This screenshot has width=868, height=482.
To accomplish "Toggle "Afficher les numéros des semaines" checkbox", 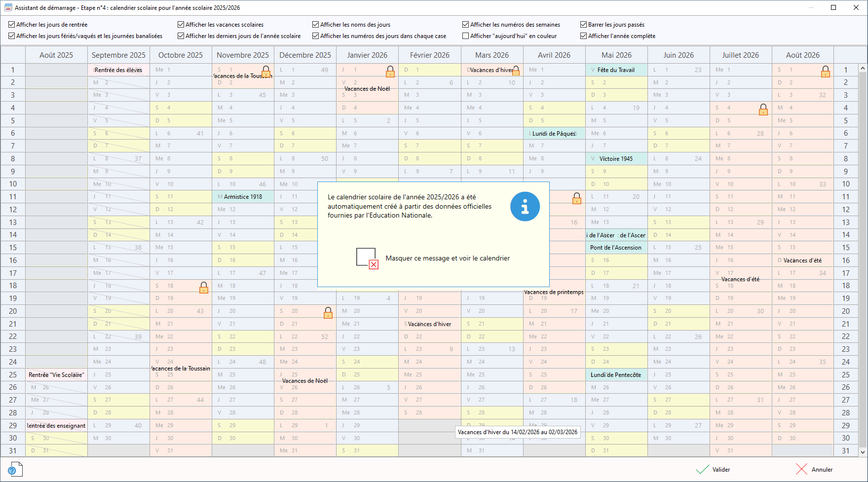I will [465, 25].
